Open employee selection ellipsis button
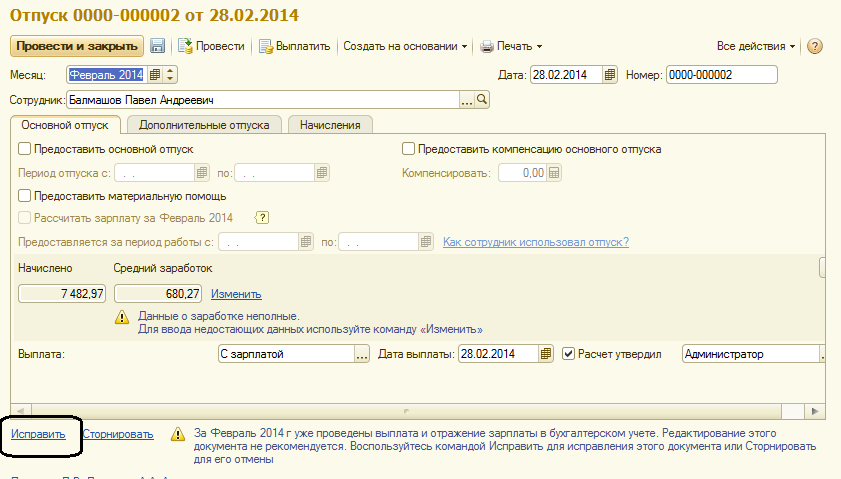841x479 pixels. click(x=467, y=100)
